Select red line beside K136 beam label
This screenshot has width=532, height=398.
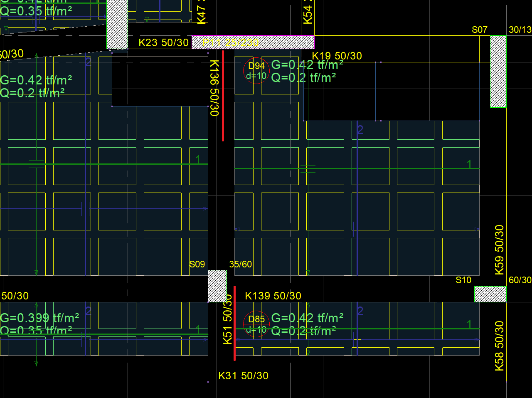[x=223, y=96]
